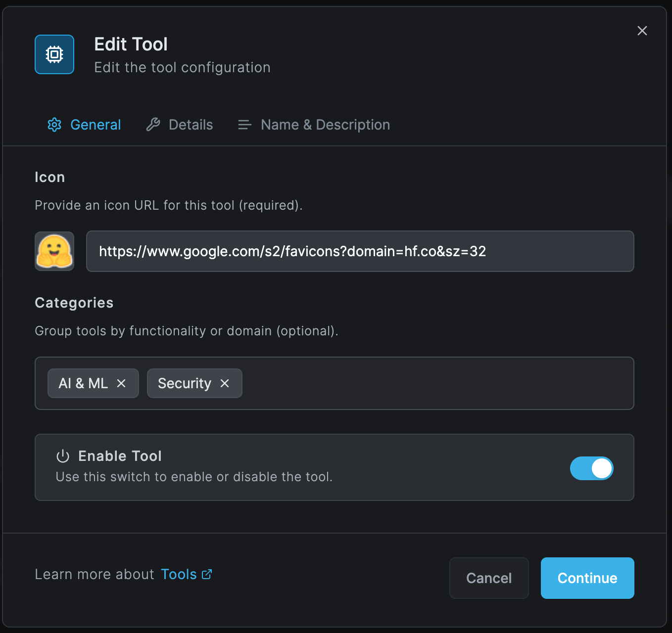Select the icon URL input field
The image size is (672, 633).
click(x=360, y=251)
